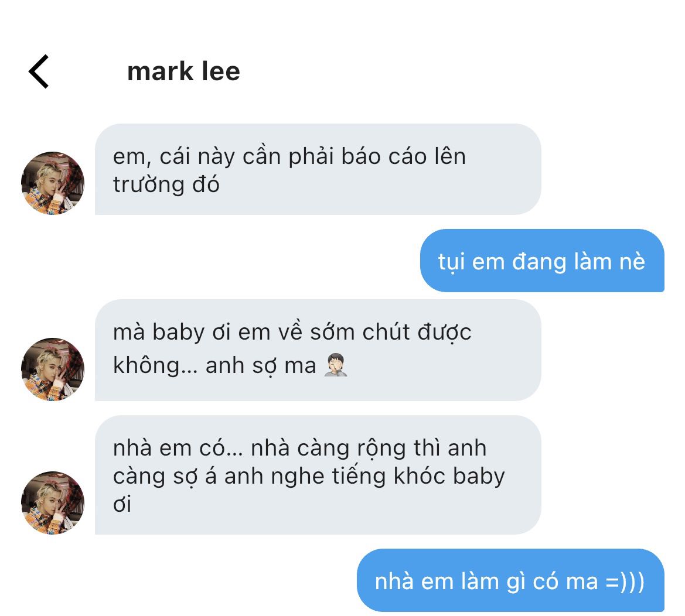Select the "mà baby ơi em về" bubble
Image resolution: width=685 pixels, height=616 pixels.
pos(318,350)
